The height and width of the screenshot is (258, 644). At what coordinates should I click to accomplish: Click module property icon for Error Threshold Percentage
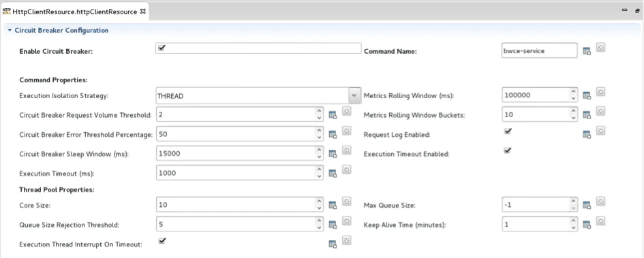tap(333, 135)
